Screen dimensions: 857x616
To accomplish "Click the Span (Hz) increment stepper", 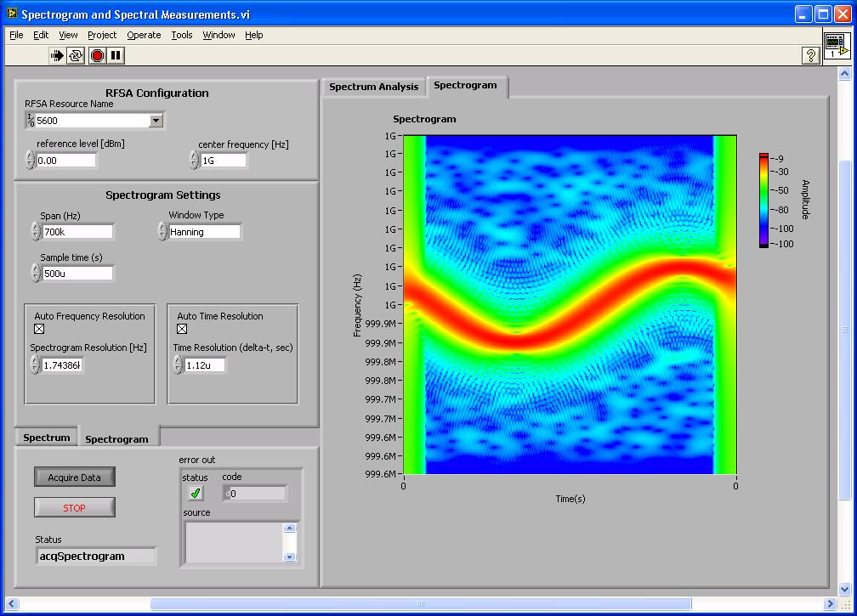I will 35,227.
